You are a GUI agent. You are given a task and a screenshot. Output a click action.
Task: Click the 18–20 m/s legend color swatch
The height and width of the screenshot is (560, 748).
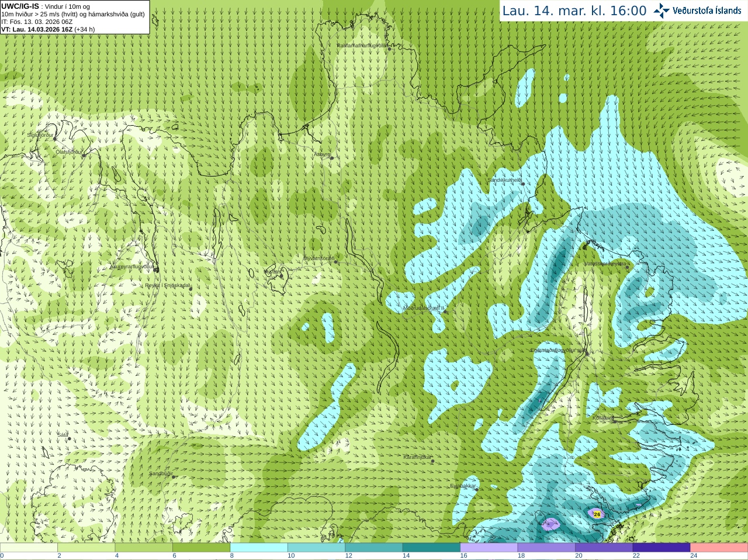point(546,548)
